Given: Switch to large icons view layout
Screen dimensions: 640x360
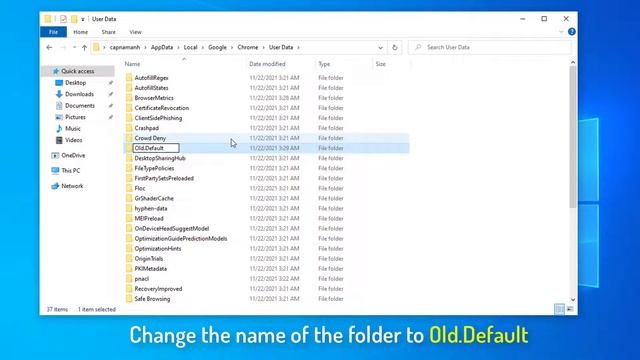Looking at the screenshot, I should 570,309.
